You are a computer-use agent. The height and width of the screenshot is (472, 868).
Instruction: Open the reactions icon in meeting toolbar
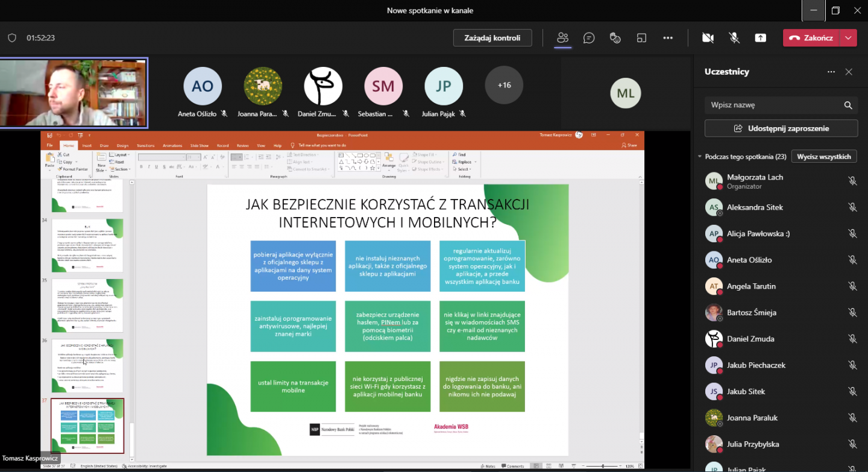pos(615,38)
